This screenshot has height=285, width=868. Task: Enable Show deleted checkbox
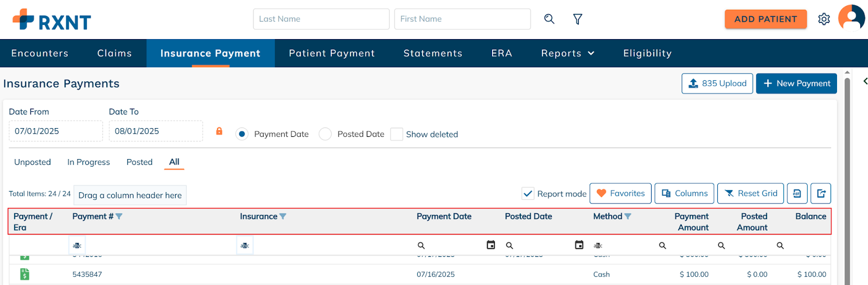pos(397,134)
